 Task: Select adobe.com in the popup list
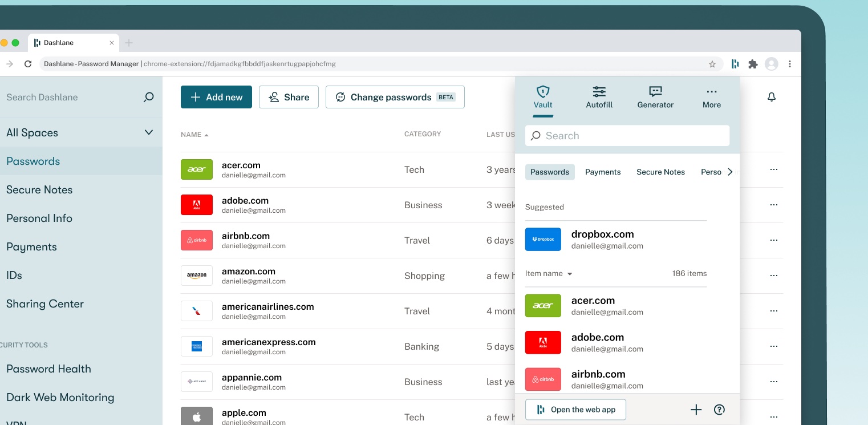point(616,342)
